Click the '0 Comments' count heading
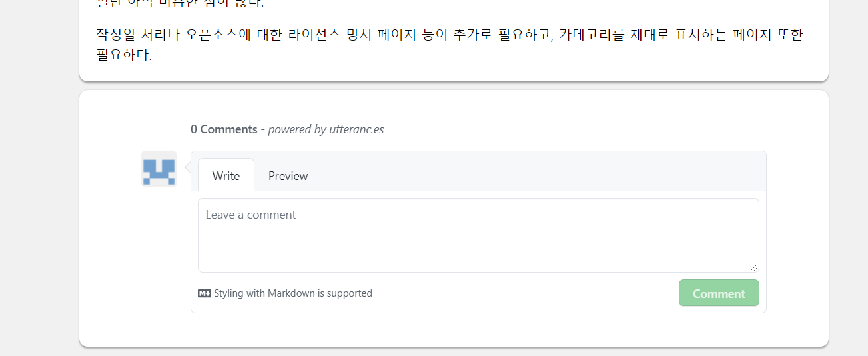This screenshot has width=868, height=356. [x=224, y=129]
